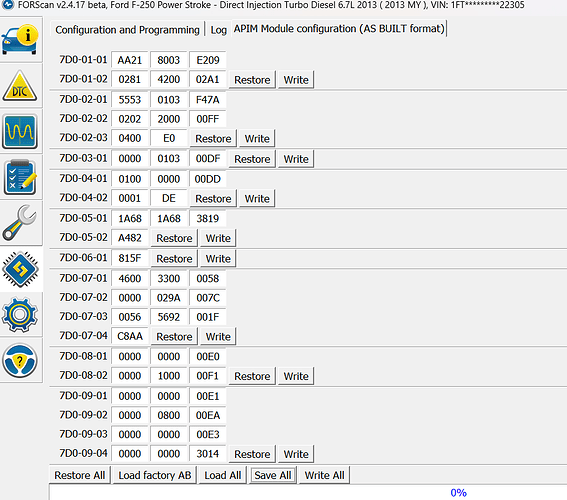Edit the 1000 field in 7D0-08-02
Viewport: 567px width, 500px height.
[169, 376]
